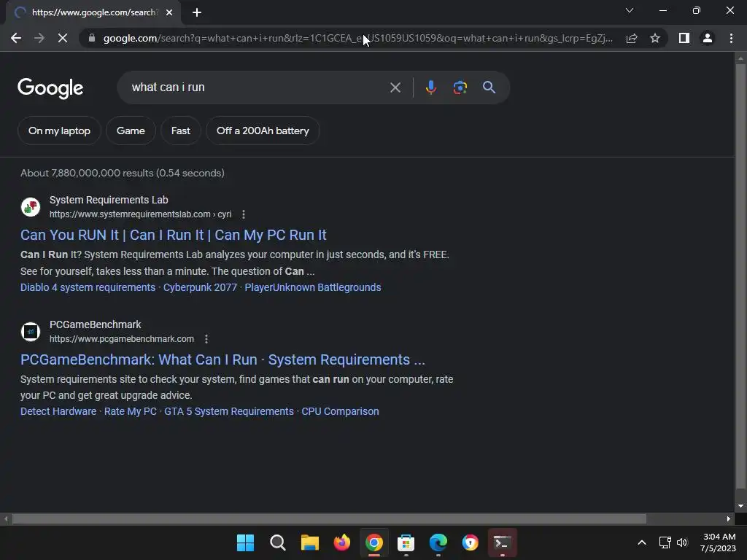Open the Windows Start menu
Screen dimensions: 747x560
pos(245,542)
